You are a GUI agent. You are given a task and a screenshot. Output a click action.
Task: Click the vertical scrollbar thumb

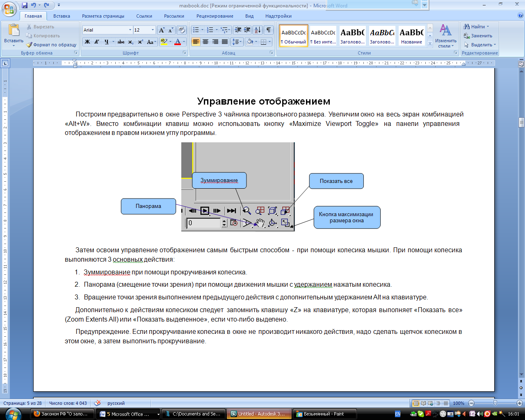[521, 122]
